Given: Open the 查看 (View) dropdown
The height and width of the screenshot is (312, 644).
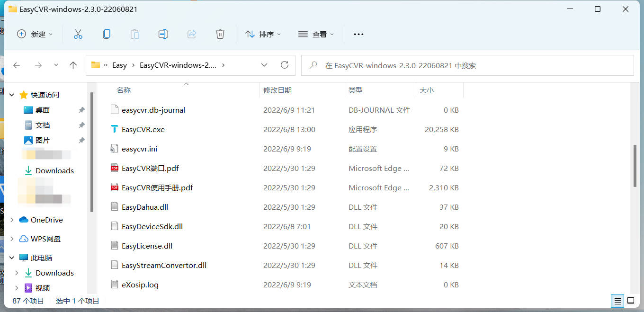Looking at the screenshot, I should [316, 34].
